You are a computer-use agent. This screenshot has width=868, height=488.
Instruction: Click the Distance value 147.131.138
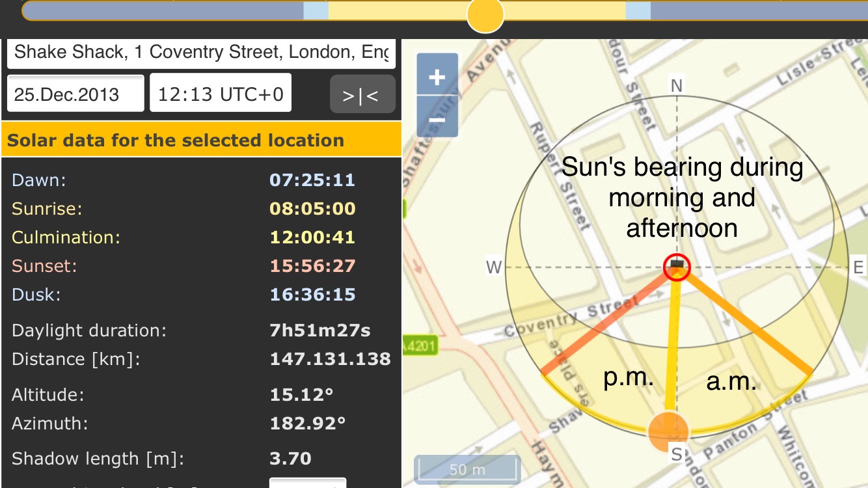[331, 359]
